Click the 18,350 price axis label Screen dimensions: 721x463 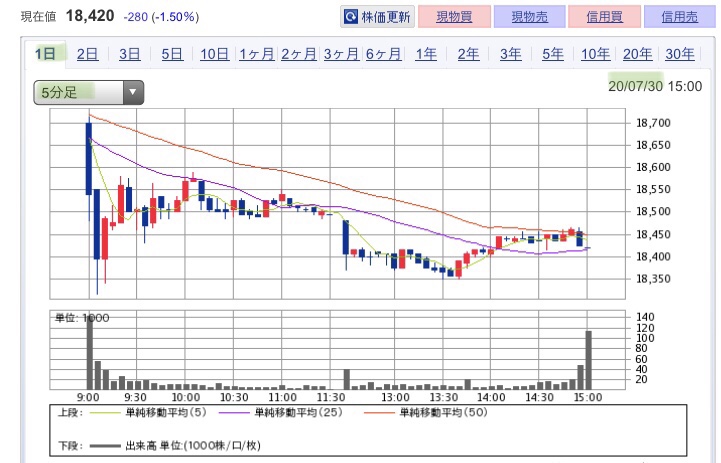[653, 279]
